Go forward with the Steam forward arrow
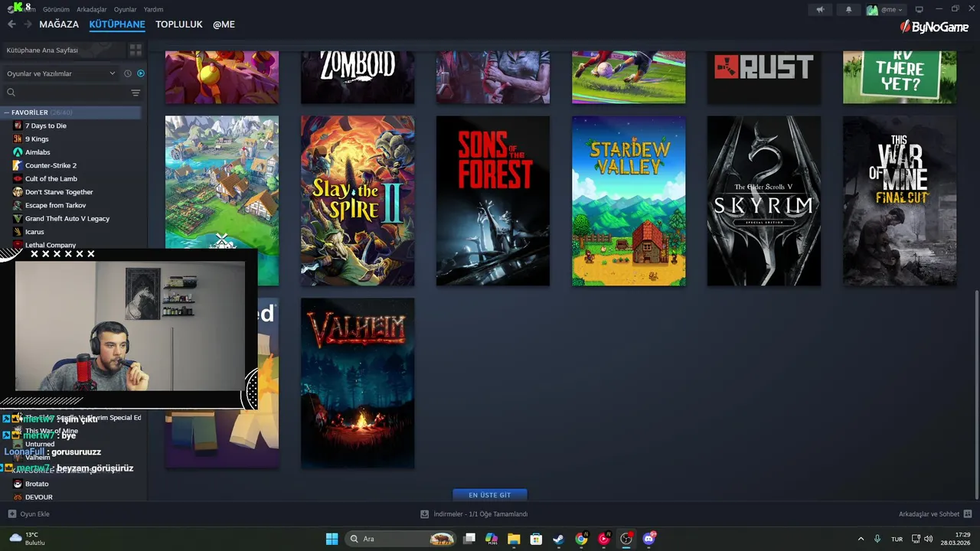 pyautogui.click(x=28, y=24)
